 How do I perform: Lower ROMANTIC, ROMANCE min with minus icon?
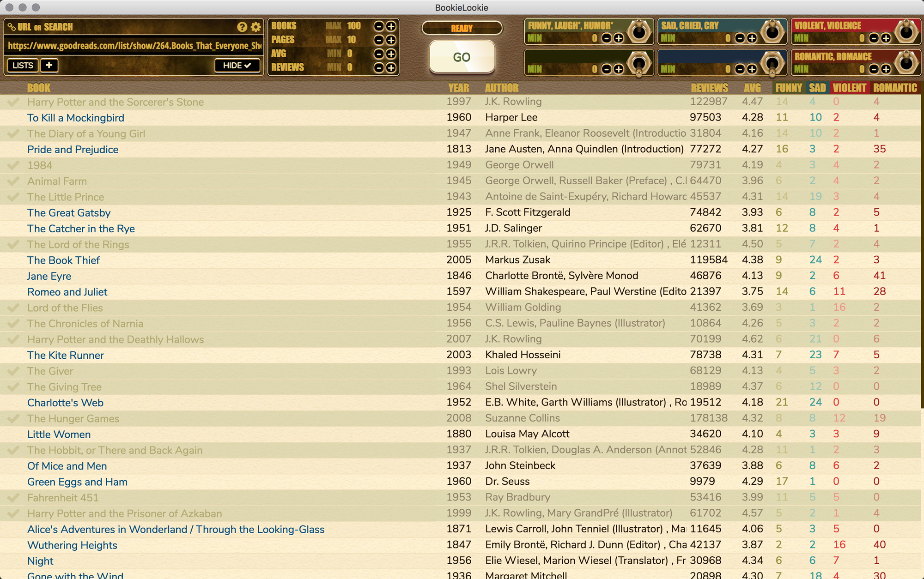coord(874,69)
